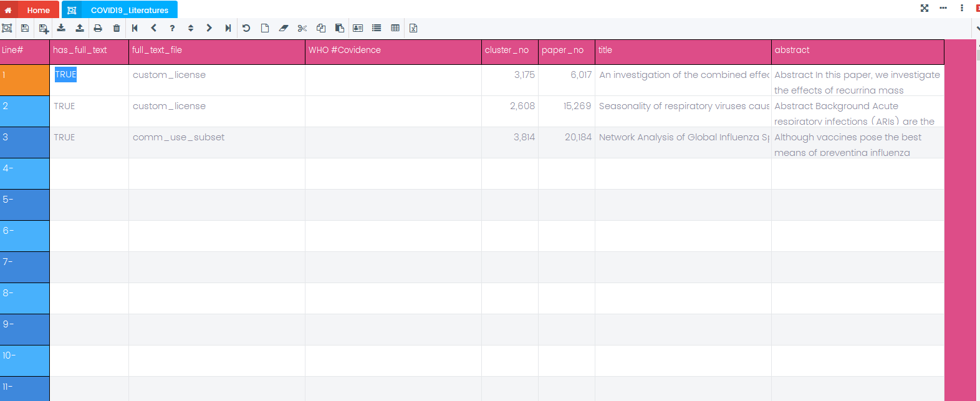Click the save (floppy disk) toolbar icon
980x401 pixels.
coord(25,28)
